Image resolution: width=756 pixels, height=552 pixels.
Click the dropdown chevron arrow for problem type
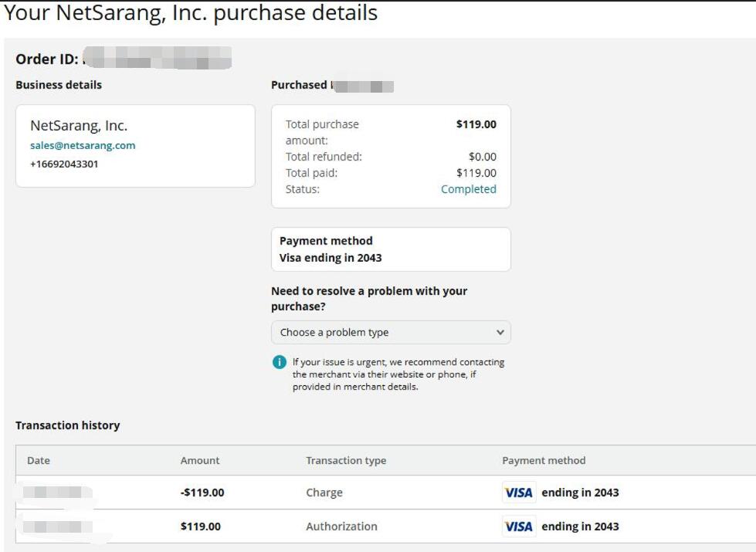500,332
